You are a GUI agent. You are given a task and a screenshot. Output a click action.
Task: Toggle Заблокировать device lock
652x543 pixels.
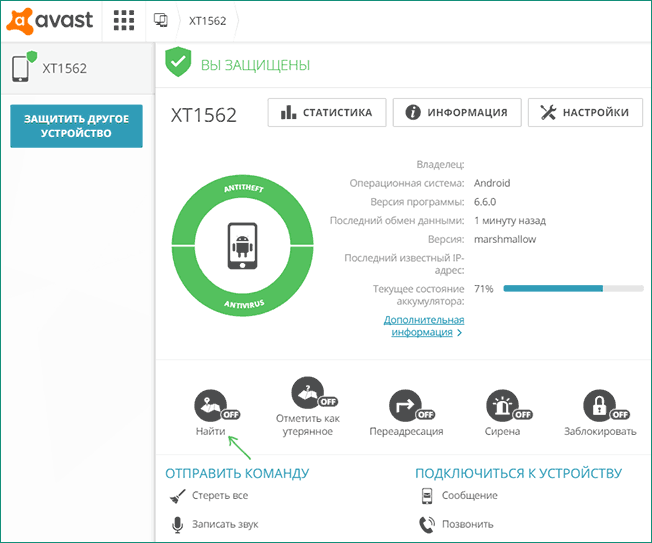601,405
